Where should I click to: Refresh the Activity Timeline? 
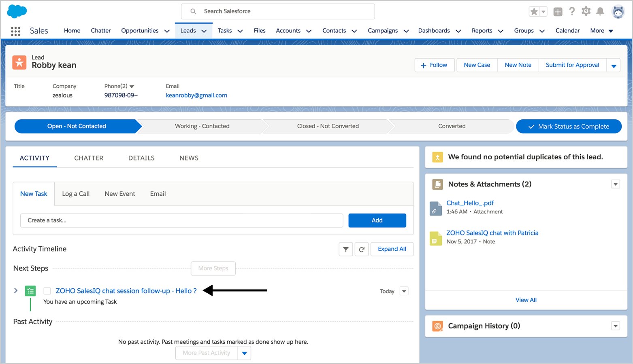[x=362, y=249]
